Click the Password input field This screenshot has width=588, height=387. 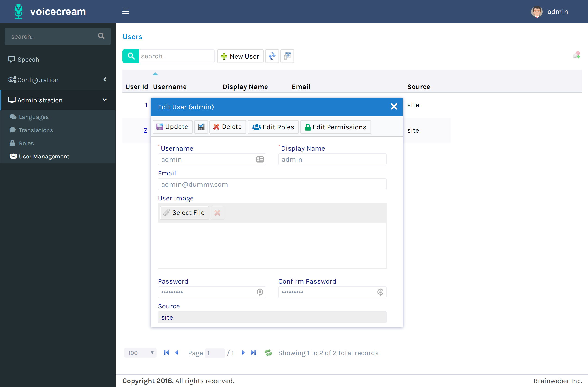212,292
